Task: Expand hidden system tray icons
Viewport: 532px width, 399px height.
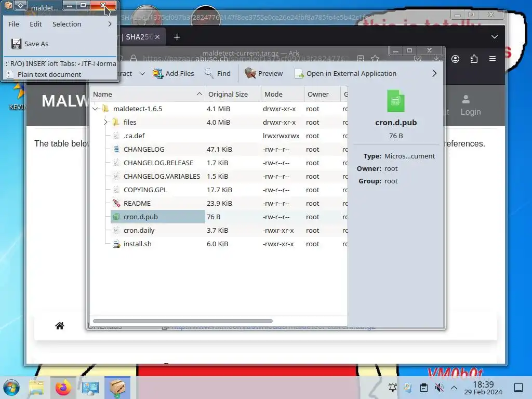Action: [454, 388]
